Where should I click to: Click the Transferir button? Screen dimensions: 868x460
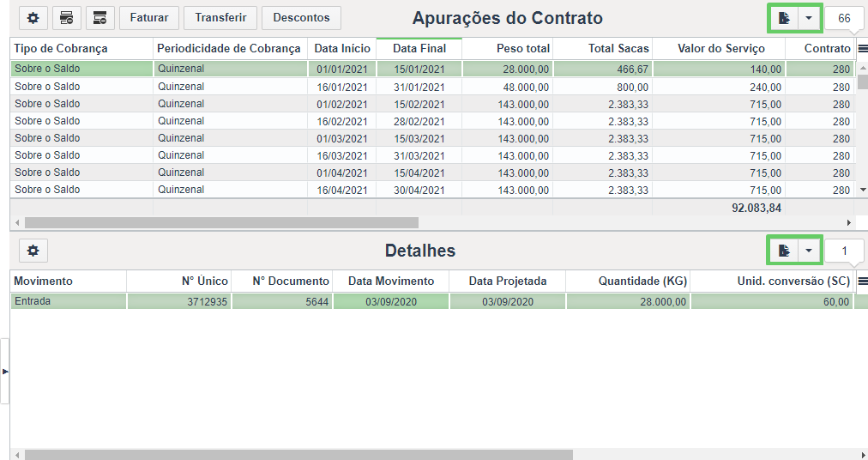pyautogui.click(x=220, y=18)
